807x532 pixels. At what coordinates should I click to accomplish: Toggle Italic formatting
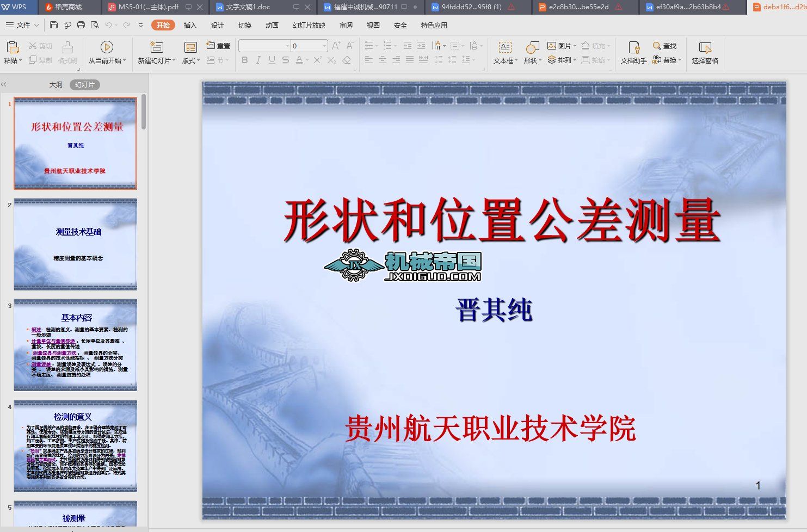point(258,60)
